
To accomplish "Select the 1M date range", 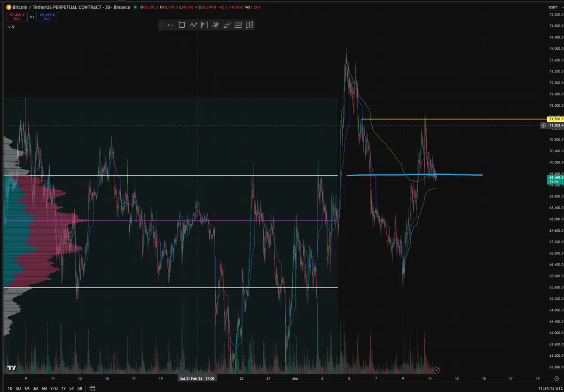I will (27, 388).
